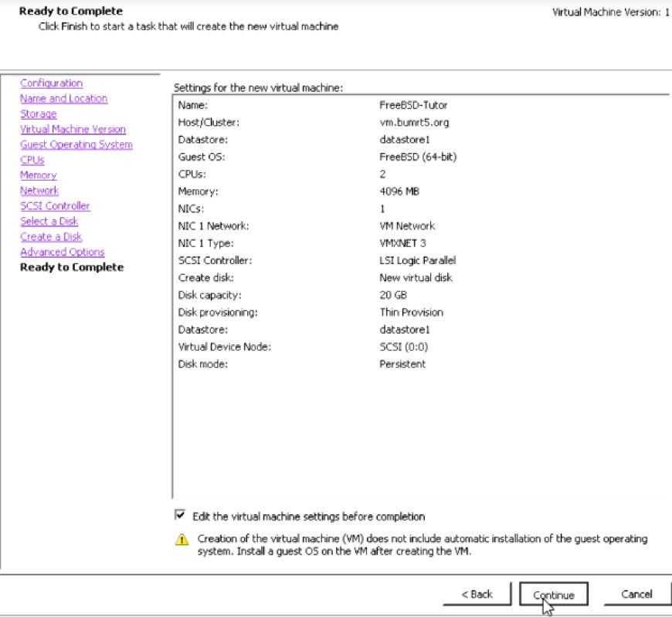672x617 pixels.
Task: Click the 'Settings for the new virtual machine' heading
Action: tap(259, 88)
